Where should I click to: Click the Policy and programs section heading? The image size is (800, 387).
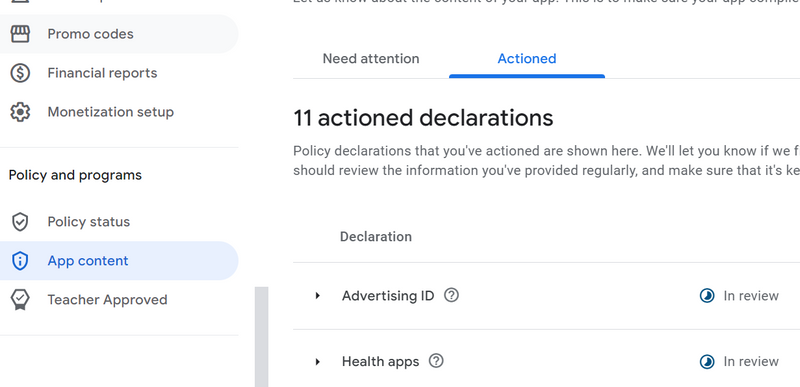pyautogui.click(x=75, y=175)
